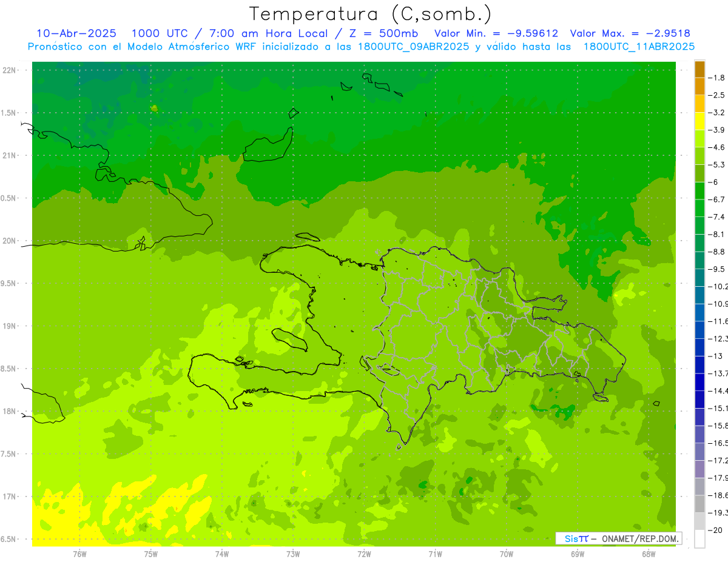Viewport: 728px width, 562px height.
Task: Click the '73W' longitude label
Action: tap(293, 554)
